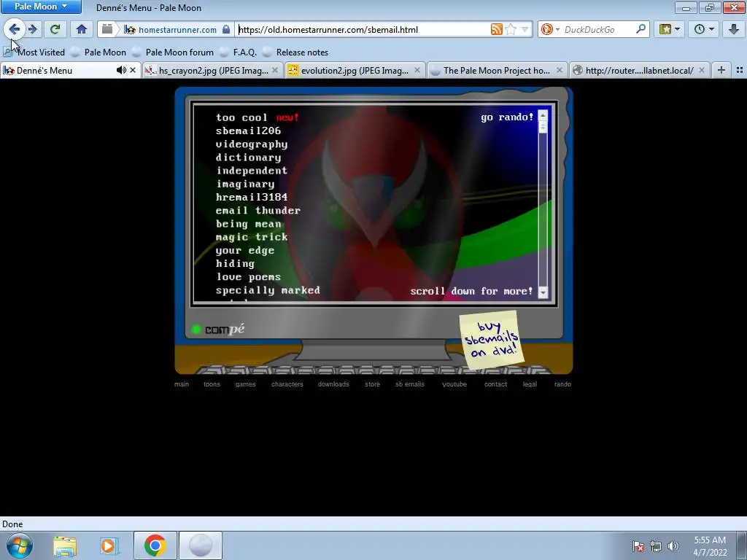Open the F.A.Q. bookmark
Image resolution: width=747 pixels, height=560 pixels.
pos(239,52)
